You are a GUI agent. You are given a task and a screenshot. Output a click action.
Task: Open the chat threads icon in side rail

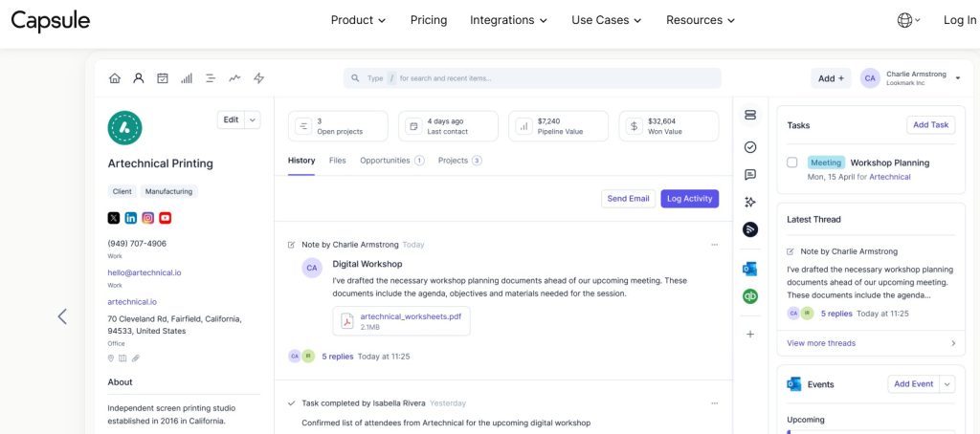pyautogui.click(x=750, y=175)
